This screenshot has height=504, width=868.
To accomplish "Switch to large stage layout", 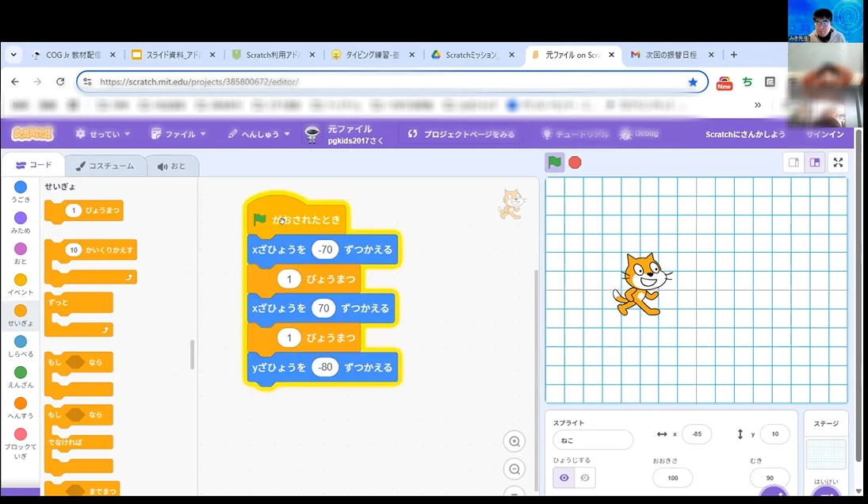I will pos(815,162).
